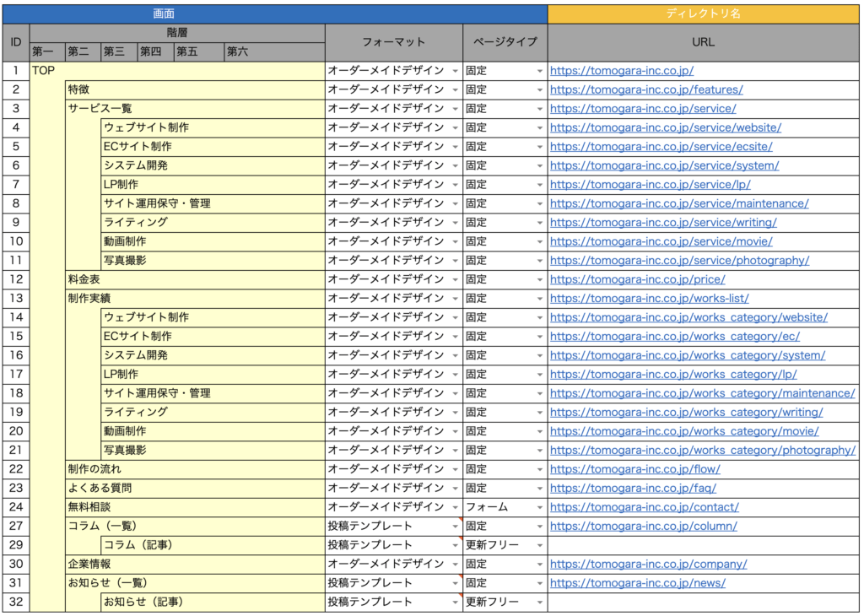Open page type dropdown in サービス一覧 row
The height and width of the screenshot is (616, 864).
[539, 109]
